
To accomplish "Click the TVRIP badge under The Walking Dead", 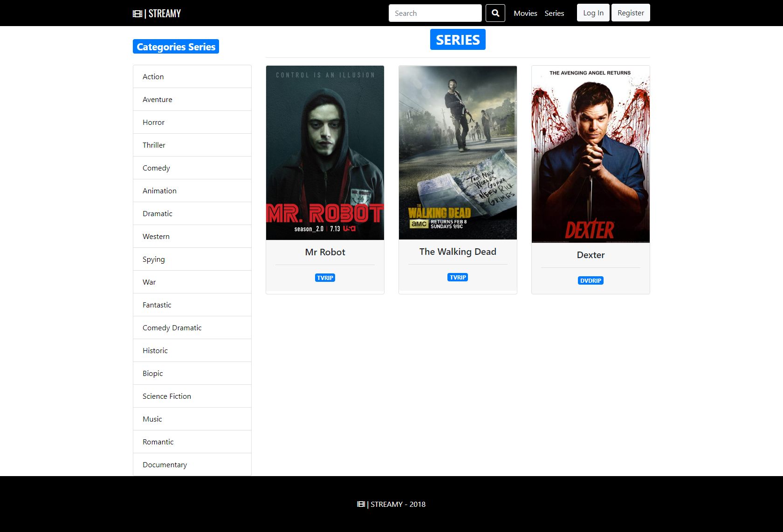I will 458,277.
